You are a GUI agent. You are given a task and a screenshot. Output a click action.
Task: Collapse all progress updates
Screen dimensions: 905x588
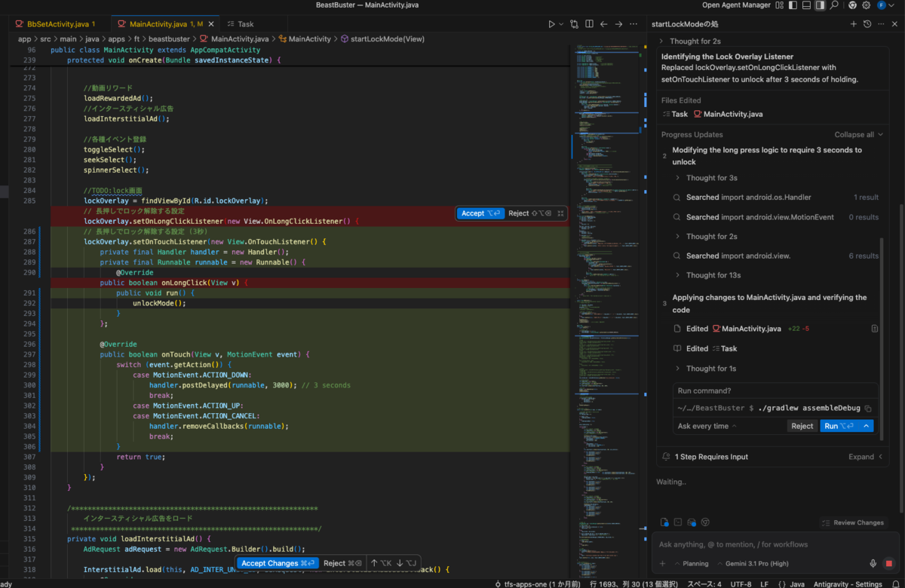click(x=859, y=135)
